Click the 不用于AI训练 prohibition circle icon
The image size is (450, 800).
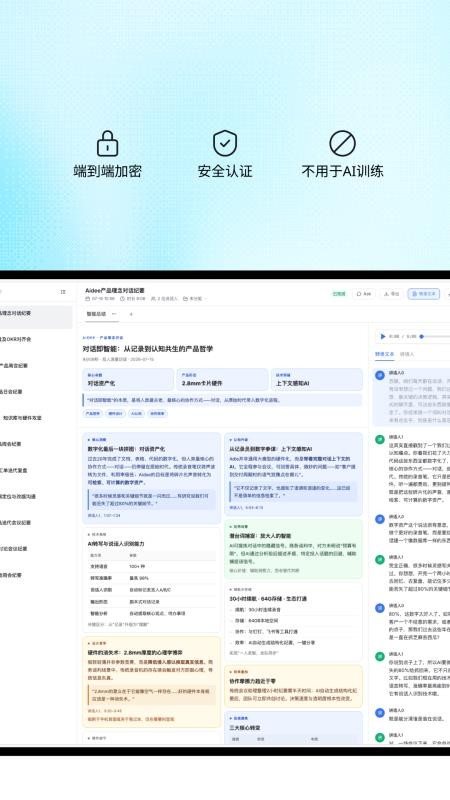pos(342,143)
